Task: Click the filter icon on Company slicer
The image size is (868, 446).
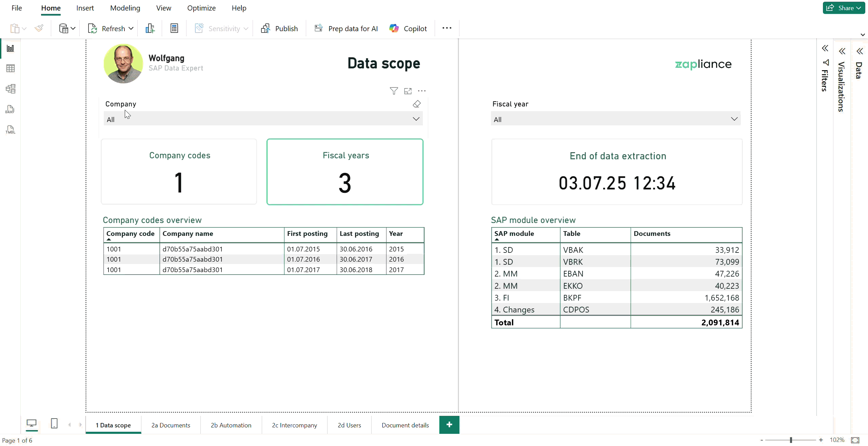Action: coord(394,91)
